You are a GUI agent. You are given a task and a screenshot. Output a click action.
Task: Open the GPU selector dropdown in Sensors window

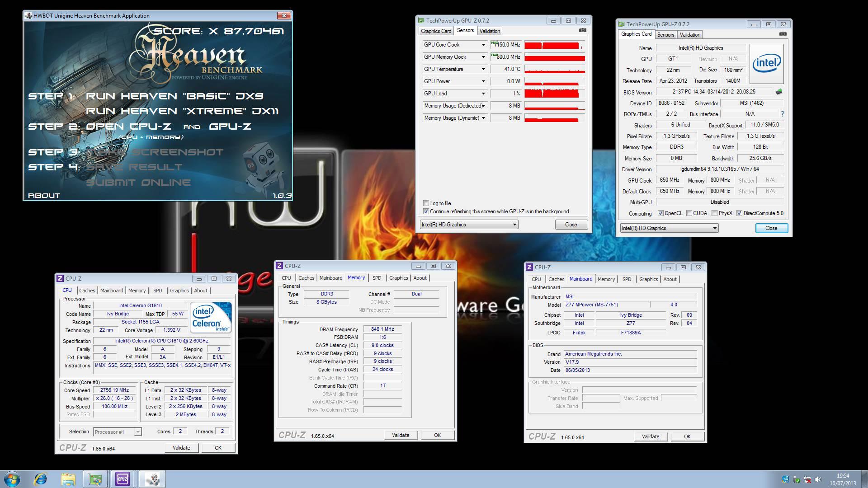click(x=469, y=225)
